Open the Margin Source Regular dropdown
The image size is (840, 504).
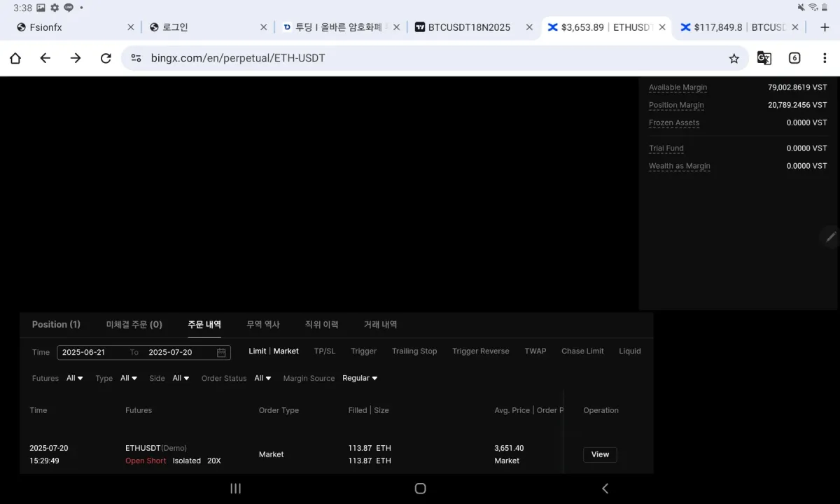click(x=360, y=378)
